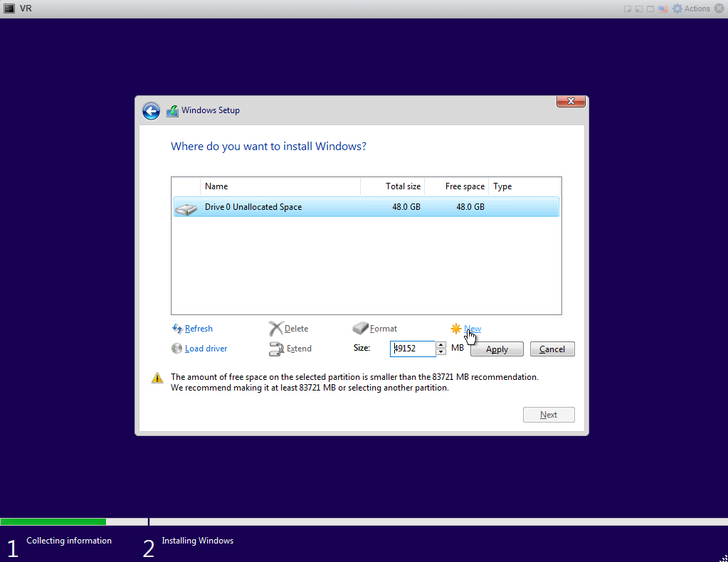Click the Total size column header
728x562 pixels.
[392, 186]
